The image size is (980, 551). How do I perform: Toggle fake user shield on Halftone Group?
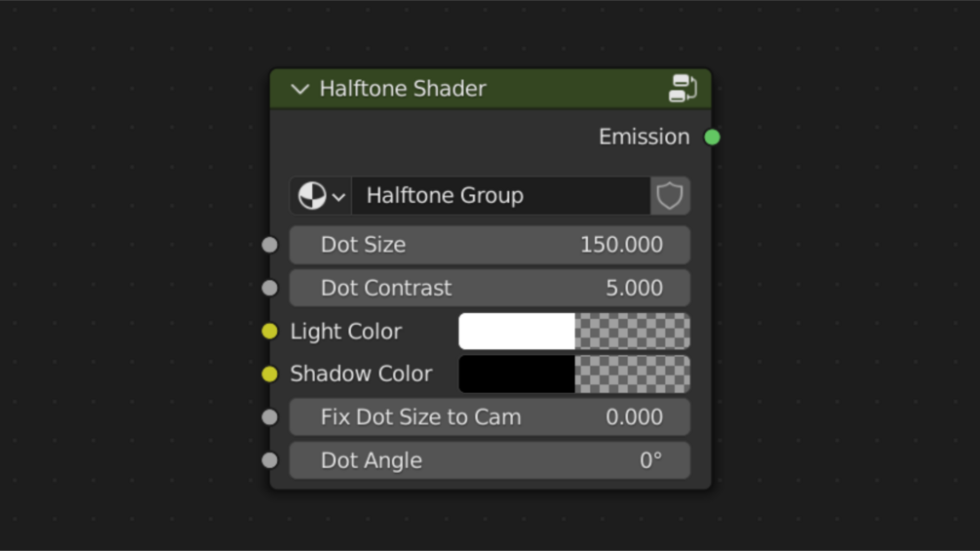pyautogui.click(x=670, y=196)
